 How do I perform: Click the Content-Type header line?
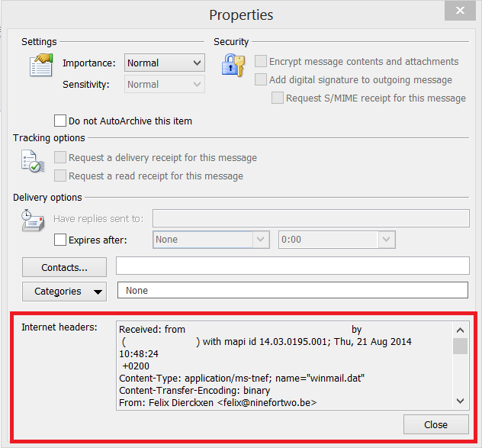[242, 378]
